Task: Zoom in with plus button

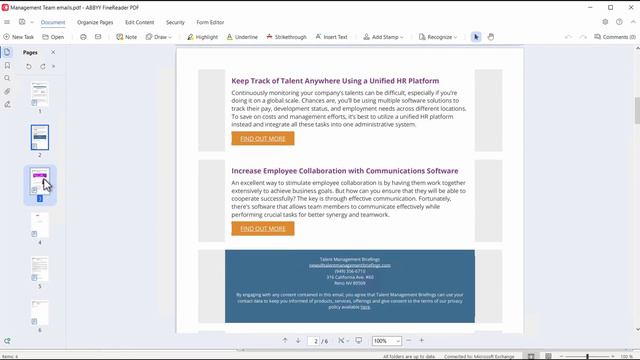Action: pyautogui.click(x=422, y=340)
